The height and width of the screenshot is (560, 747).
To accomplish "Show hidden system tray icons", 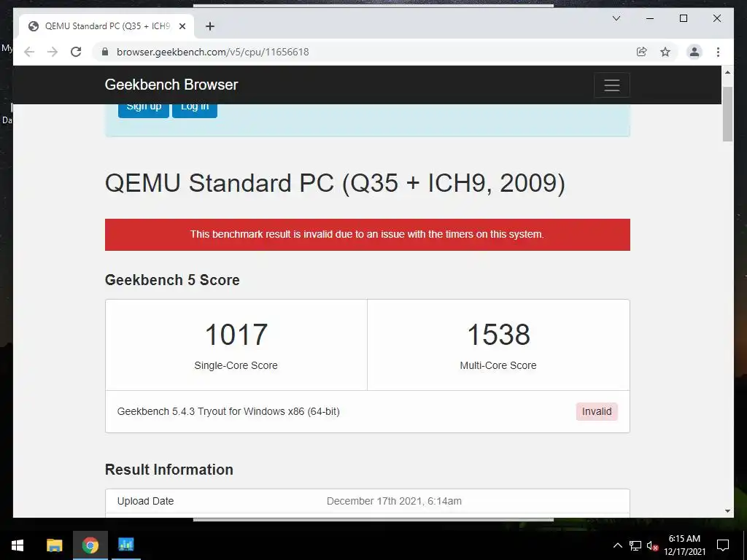I will pos(617,545).
